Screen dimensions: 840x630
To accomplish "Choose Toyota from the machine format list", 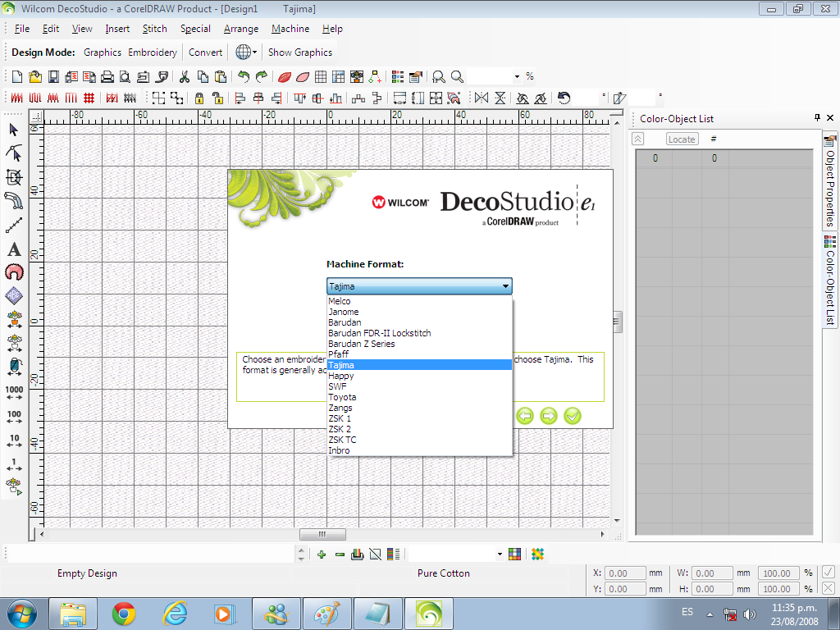I will point(419,397).
